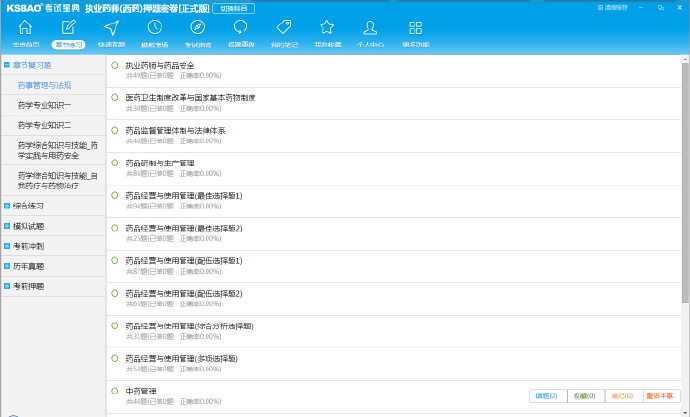The image size is (690, 417).
Task: Open the circular-arrow wrong questions redo icon
Action: coord(241,27)
